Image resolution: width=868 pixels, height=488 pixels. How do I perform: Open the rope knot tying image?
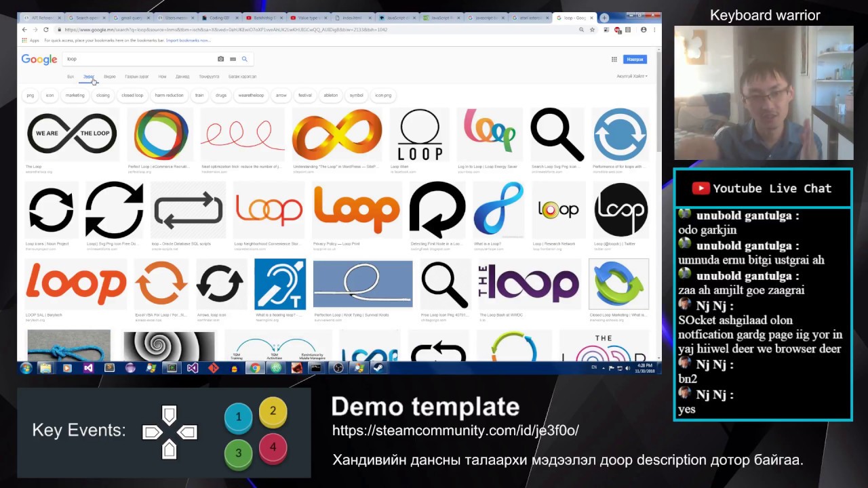[363, 283]
